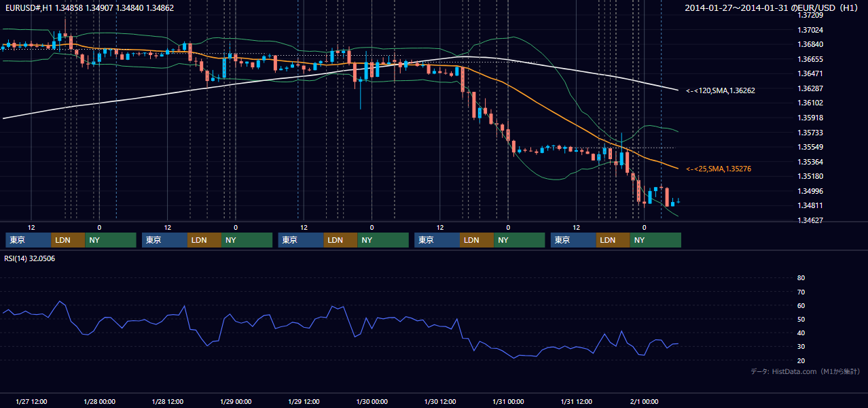The height and width of the screenshot is (408, 868).
Task: Click the 1/30 12:00 time label
Action: (440, 402)
